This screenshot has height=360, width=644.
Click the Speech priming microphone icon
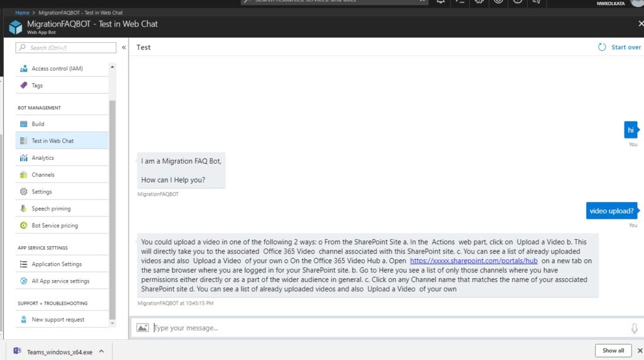(x=23, y=208)
